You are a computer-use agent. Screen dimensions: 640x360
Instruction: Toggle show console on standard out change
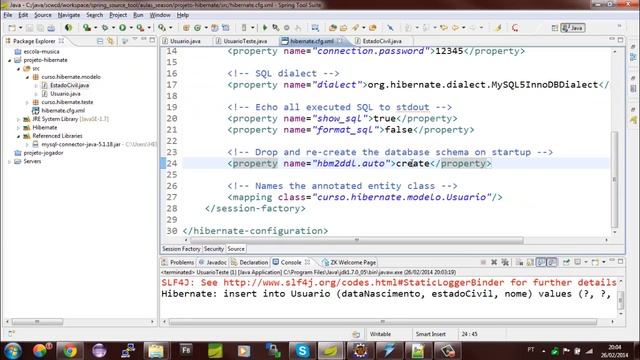click(541, 262)
